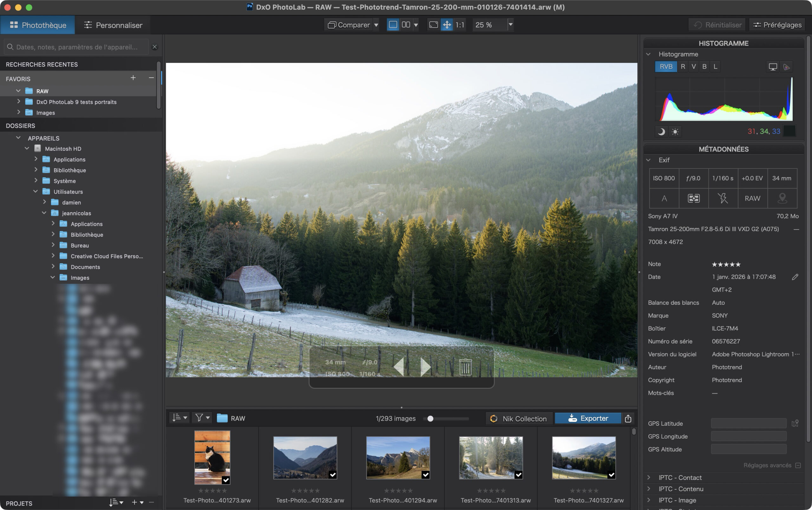Open the Photothèque tab

[x=38, y=25]
